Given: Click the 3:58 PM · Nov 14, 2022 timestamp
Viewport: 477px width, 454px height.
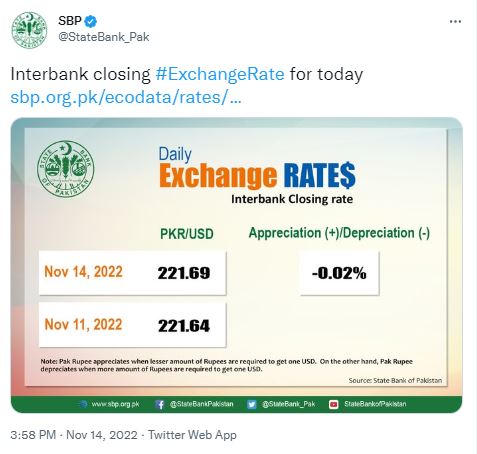Looking at the screenshot, I should (74, 435).
